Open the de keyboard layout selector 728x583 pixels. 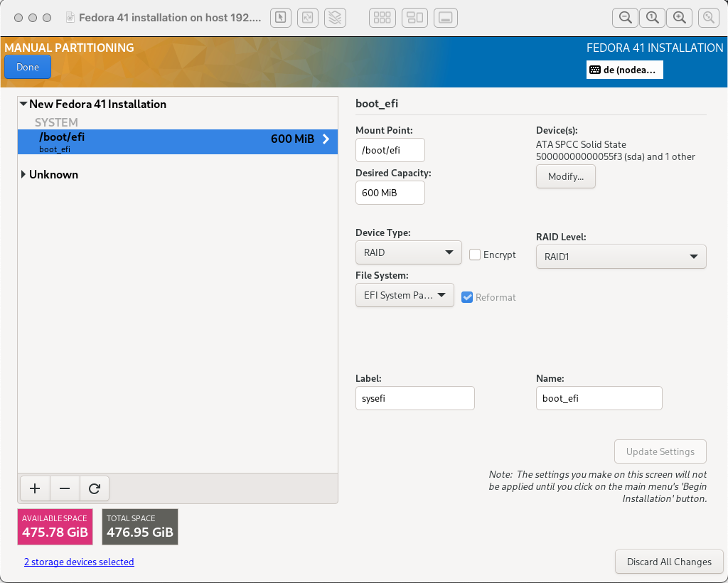624,70
